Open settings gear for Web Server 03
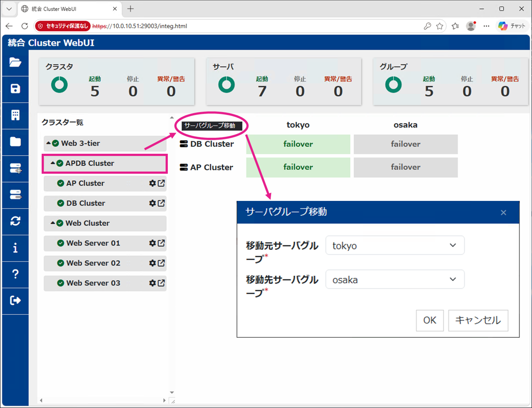This screenshot has width=532, height=408. coord(153,283)
